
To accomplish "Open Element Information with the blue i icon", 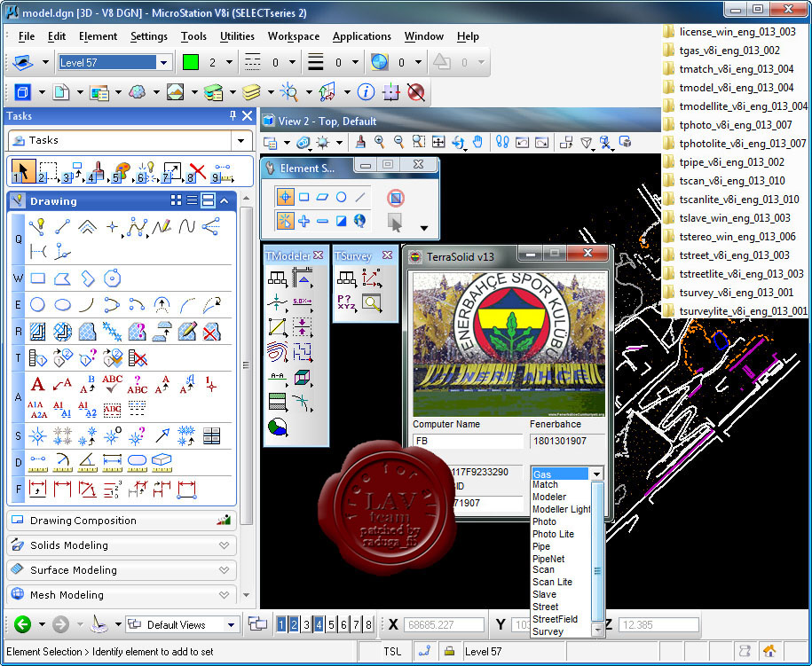I will [x=366, y=92].
